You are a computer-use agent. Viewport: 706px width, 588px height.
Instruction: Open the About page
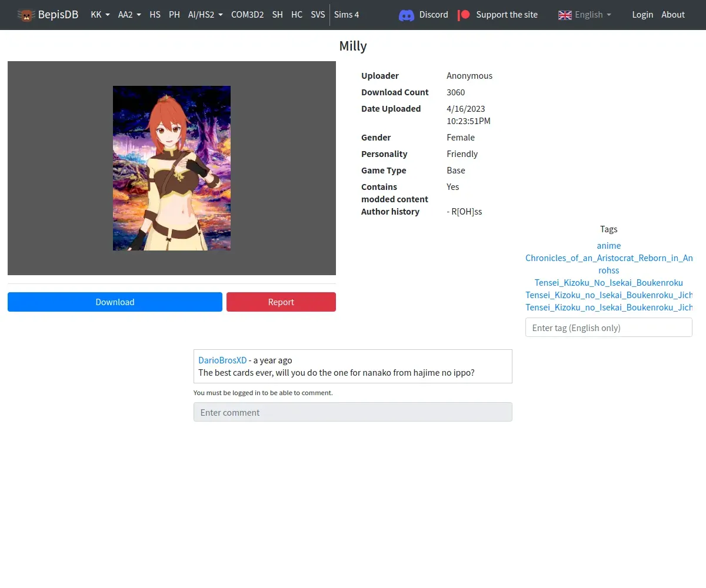click(x=673, y=15)
